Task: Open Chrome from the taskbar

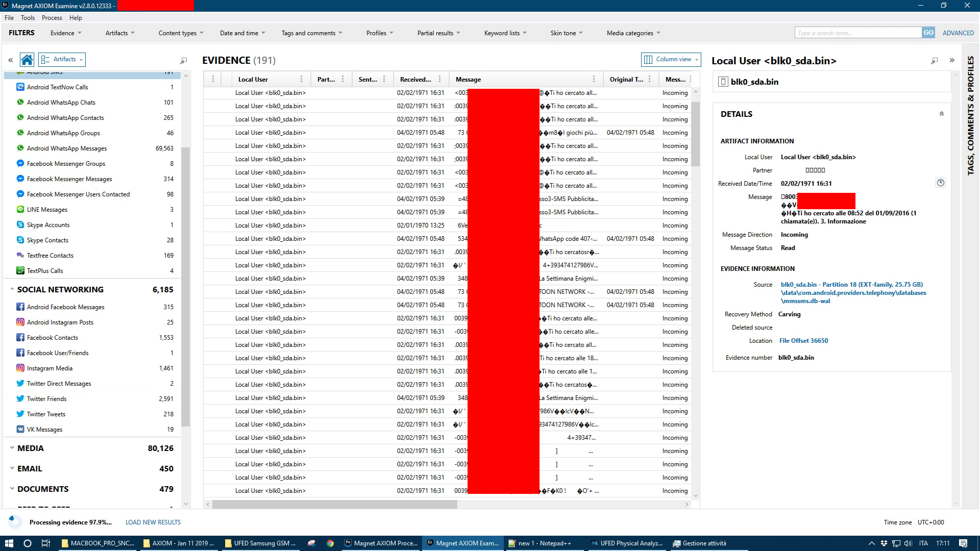Action: click(x=330, y=543)
